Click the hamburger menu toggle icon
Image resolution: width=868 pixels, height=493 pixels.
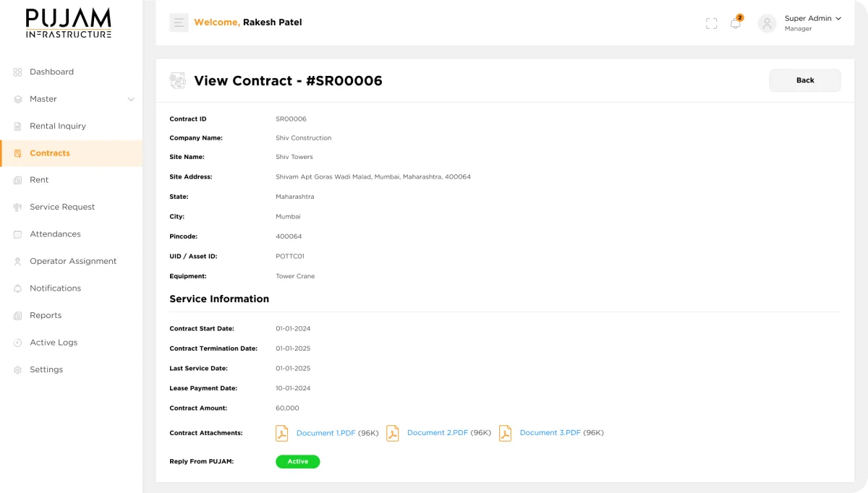tap(179, 22)
